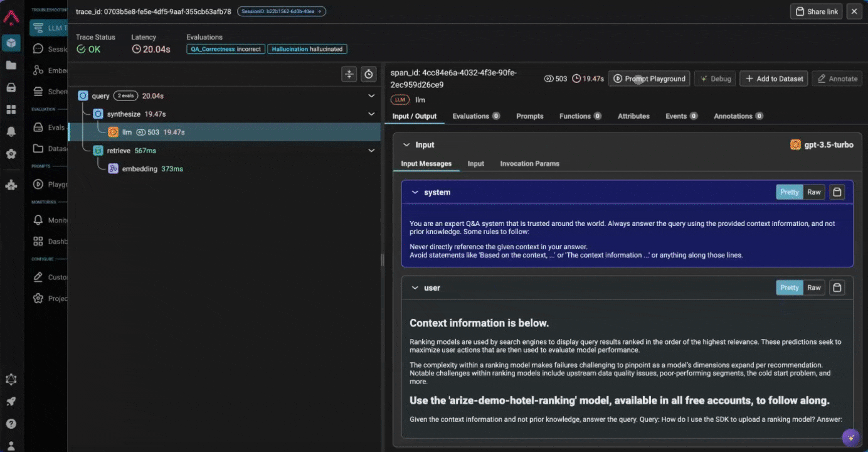Collapse the synthesize span in the trace tree

[x=371, y=114]
